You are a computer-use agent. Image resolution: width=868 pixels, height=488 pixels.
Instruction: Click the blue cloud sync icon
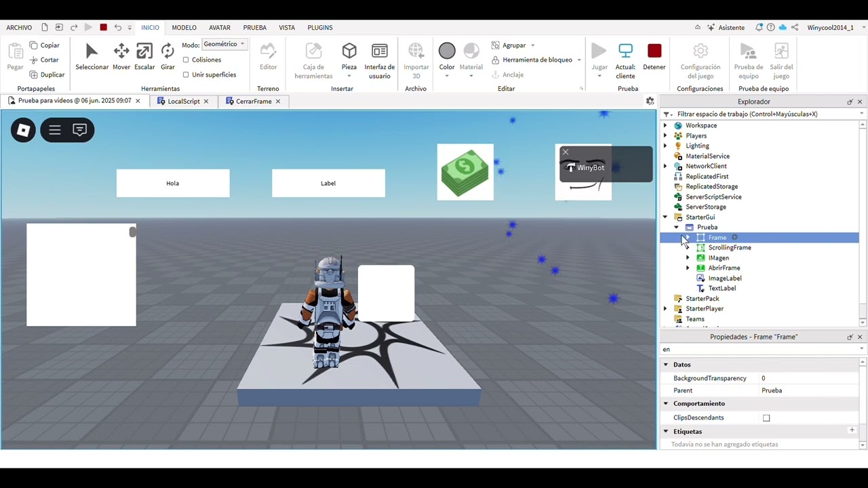(x=783, y=27)
